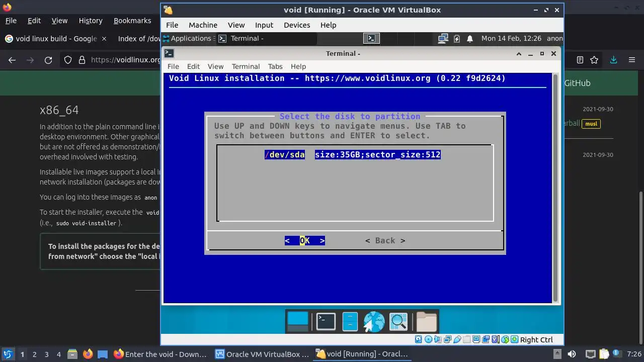Click VirtualBox keyboard capture arrow icon
The height and width of the screenshot is (362, 644).
[514, 340]
